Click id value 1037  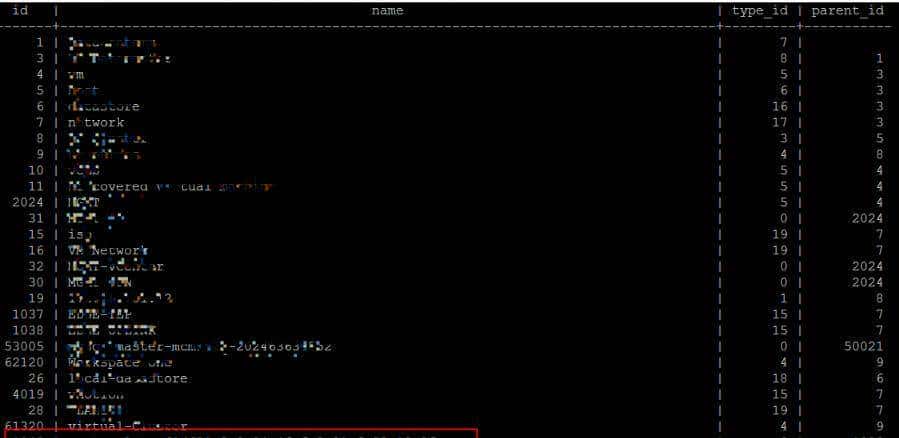tap(28, 314)
